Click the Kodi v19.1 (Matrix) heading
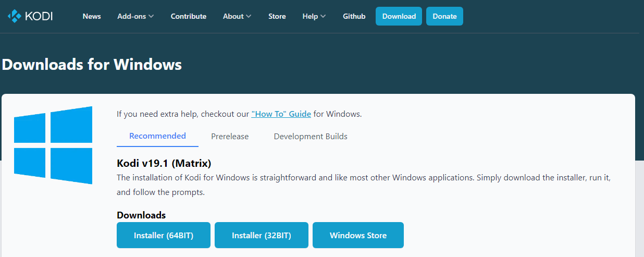This screenshot has height=257, width=644. 164,163
